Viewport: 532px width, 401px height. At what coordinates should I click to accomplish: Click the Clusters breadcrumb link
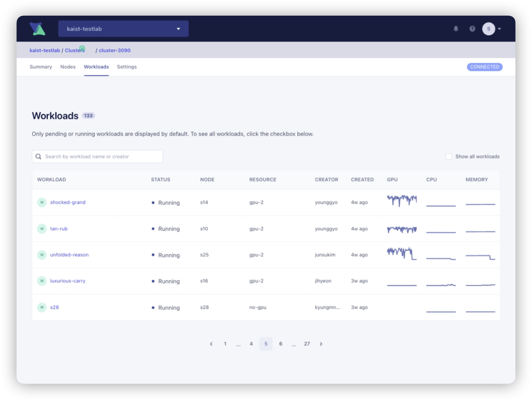coord(75,50)
